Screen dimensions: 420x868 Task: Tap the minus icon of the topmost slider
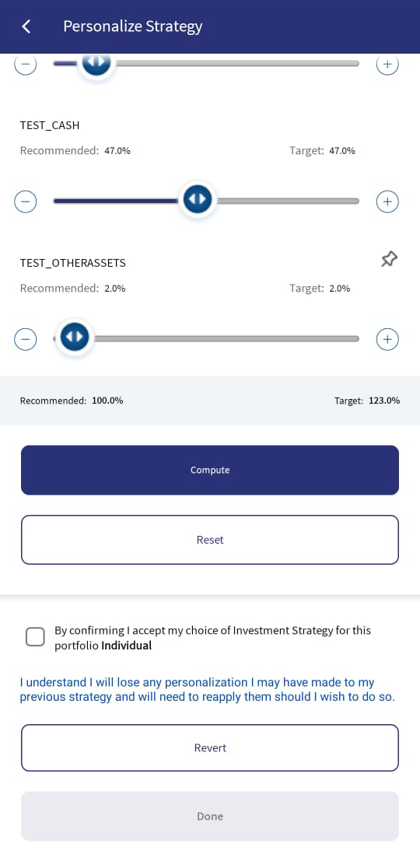click(x=26, y=63)
